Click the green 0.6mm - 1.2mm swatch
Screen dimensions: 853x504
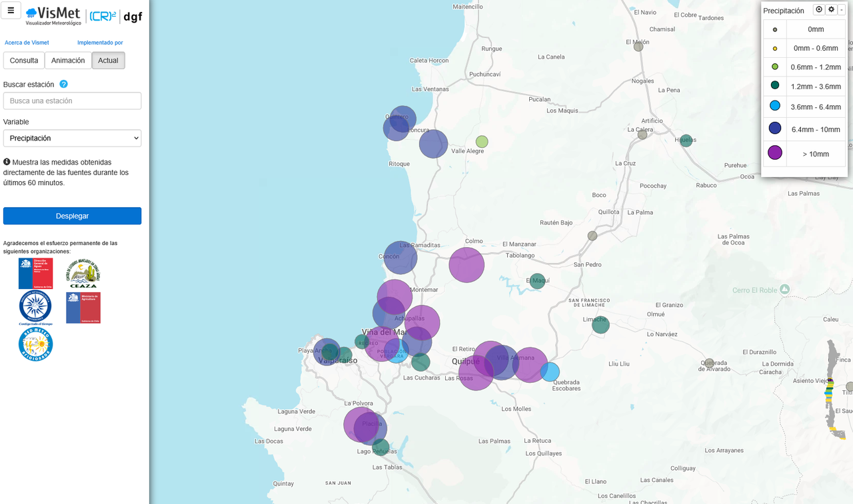(x=775, y=67)
